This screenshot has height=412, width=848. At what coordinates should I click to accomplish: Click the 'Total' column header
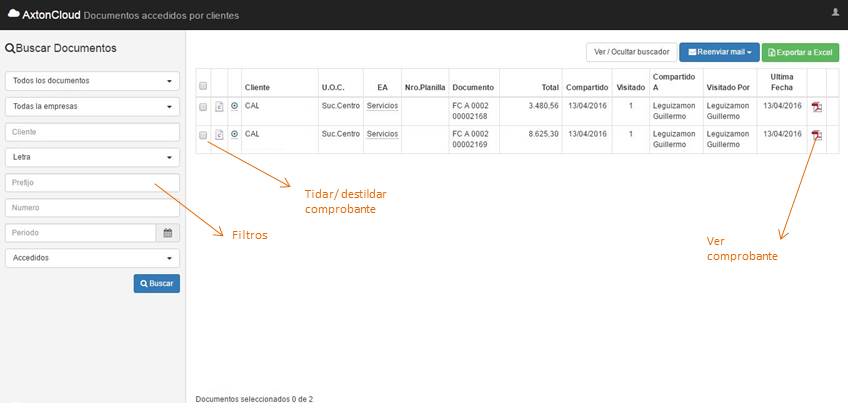(x=550, y=87)
